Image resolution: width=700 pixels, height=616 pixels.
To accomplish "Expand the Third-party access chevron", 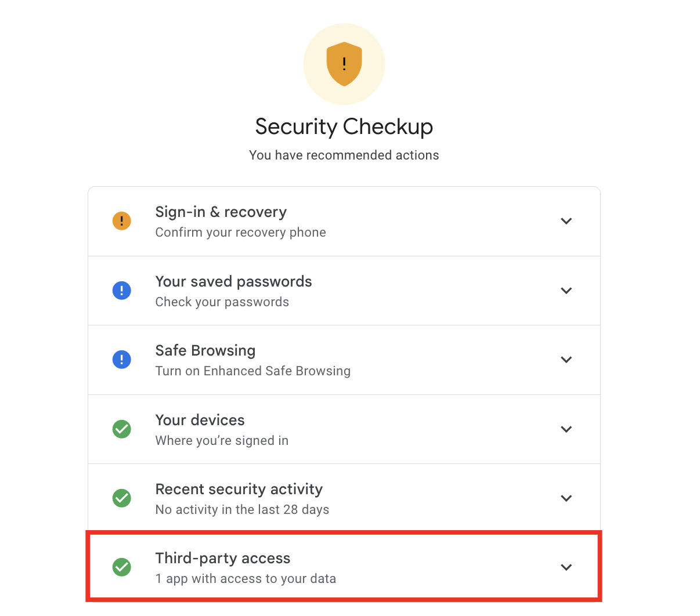I will (x=567, y=567).
